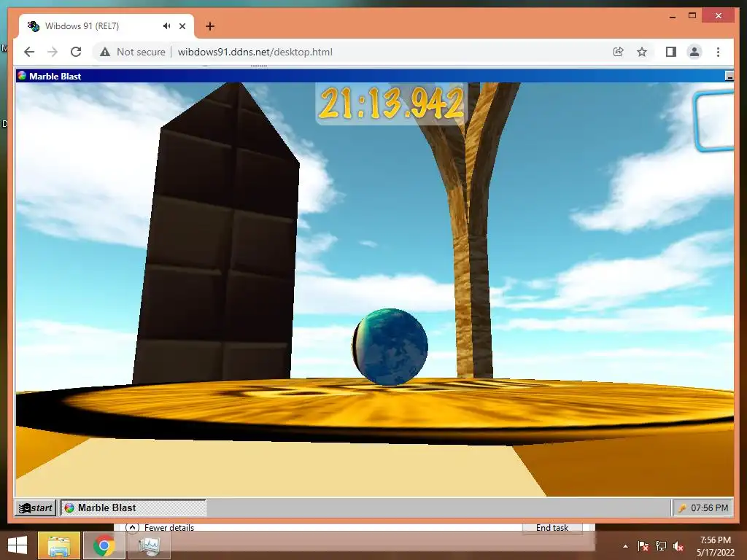Maximize the Chrome window
The width and height of the screenshot is (747, 560).
tap(692, 16)
